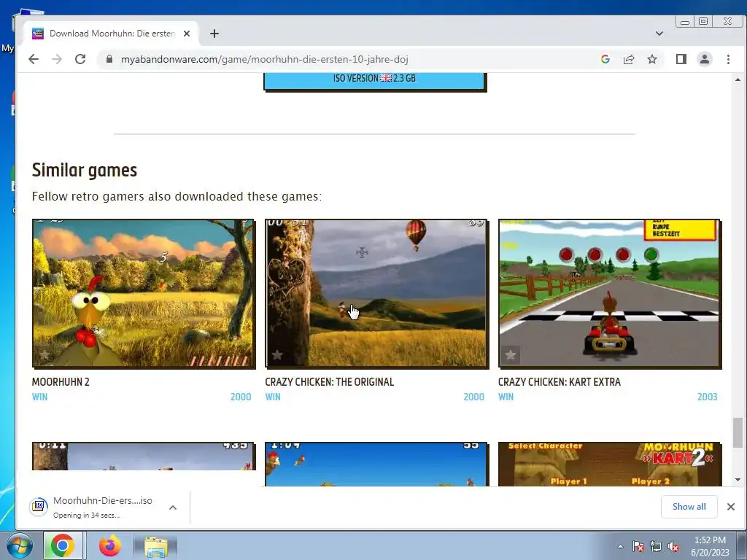
Task: Click WIN under Crazy Chicken: The Original
Action: pos(273,397)
